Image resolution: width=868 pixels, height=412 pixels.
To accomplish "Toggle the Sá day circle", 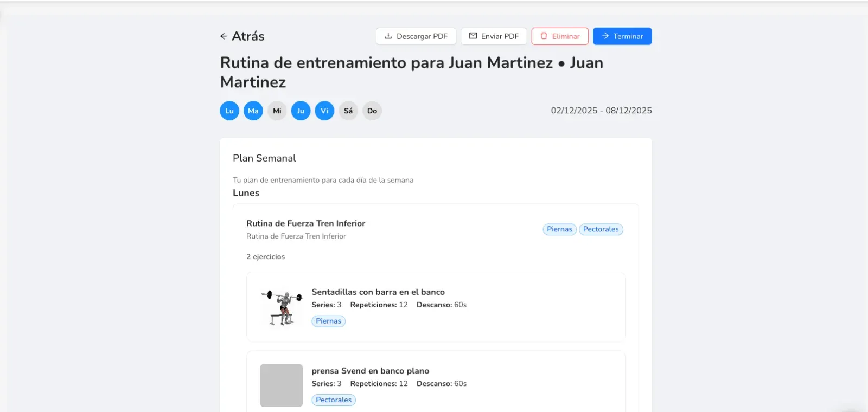I will click(x=348, y=111).
